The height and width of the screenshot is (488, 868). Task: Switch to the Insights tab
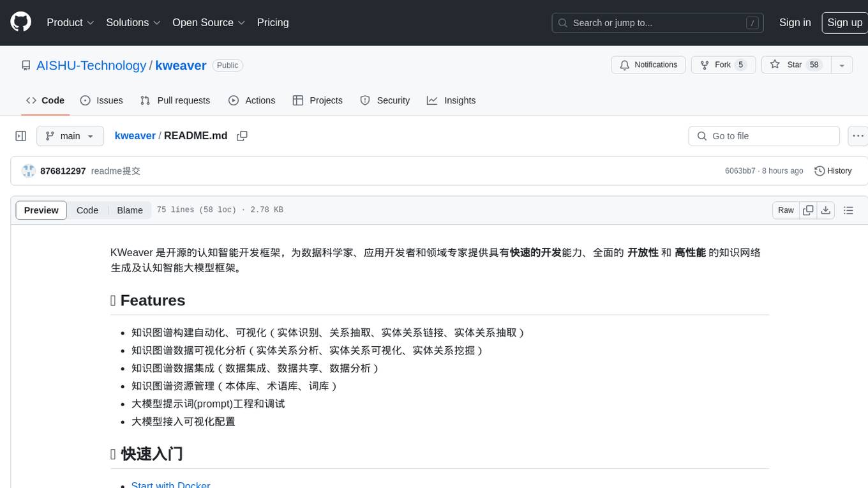pos(451,100)
